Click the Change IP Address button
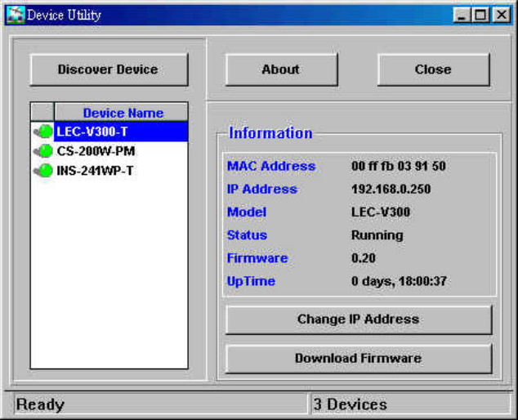The height and width of the screenshot is (420, 518). (358, 319)
